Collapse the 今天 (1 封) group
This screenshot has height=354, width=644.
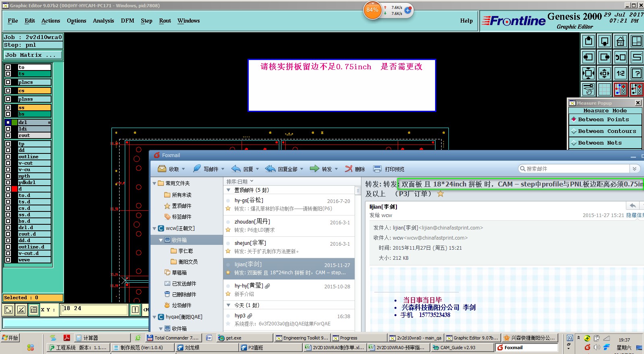coord(229,305)
